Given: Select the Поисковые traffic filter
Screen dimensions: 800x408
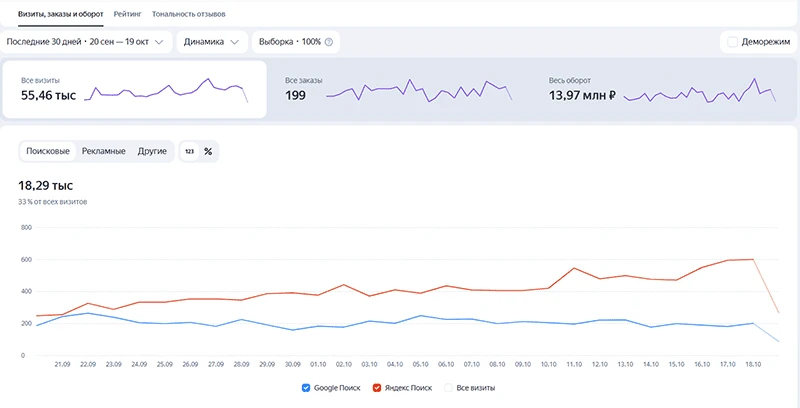Looking at the screenshot, I should (x=48, y=151).
